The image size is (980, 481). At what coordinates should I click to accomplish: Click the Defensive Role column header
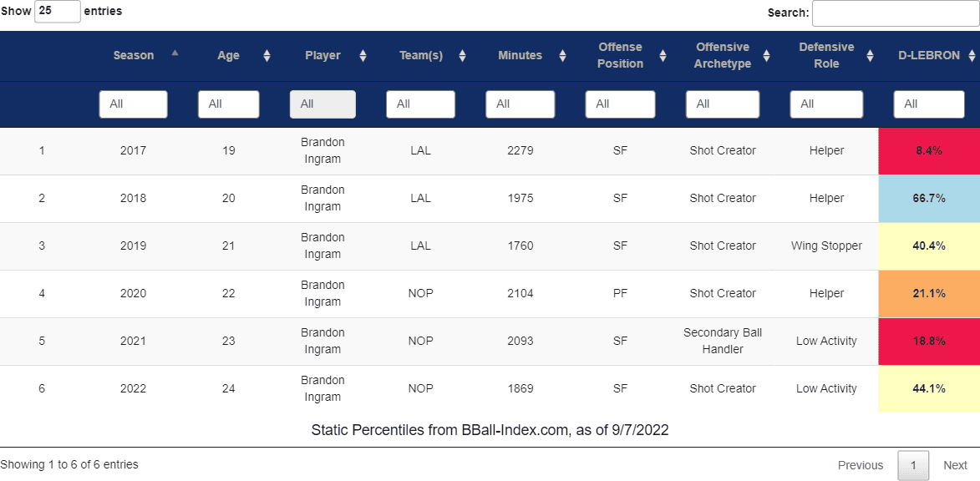(x=826, y=56)
